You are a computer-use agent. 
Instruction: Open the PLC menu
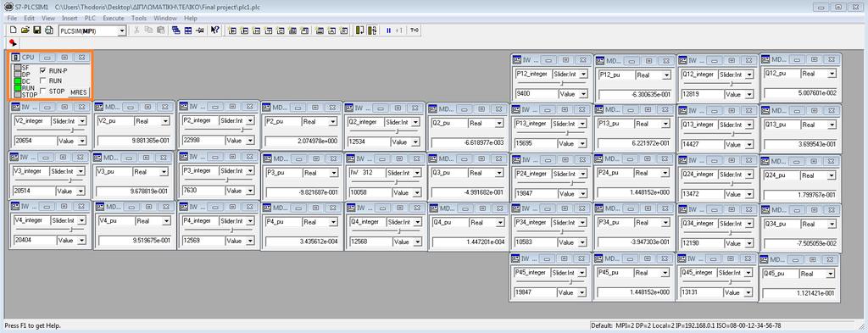[x=90, y=19]
